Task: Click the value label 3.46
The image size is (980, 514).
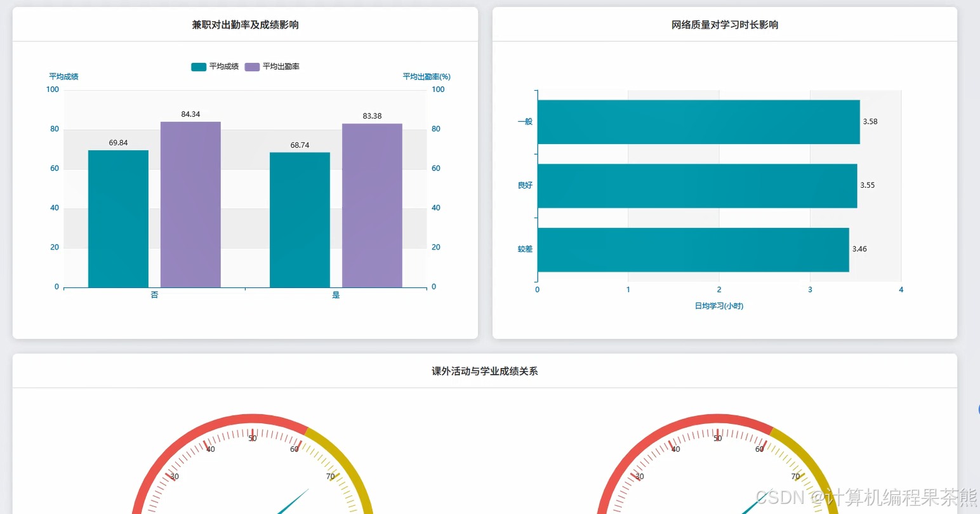Action: pos(859,249)
